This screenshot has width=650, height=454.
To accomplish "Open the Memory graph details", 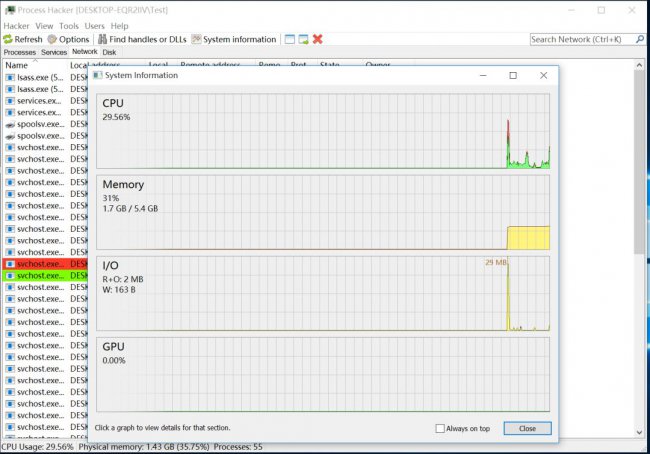I will point(323,212).
